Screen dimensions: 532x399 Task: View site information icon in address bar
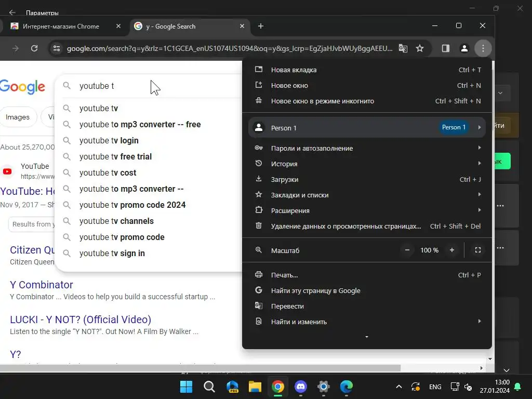coord(57,48)
